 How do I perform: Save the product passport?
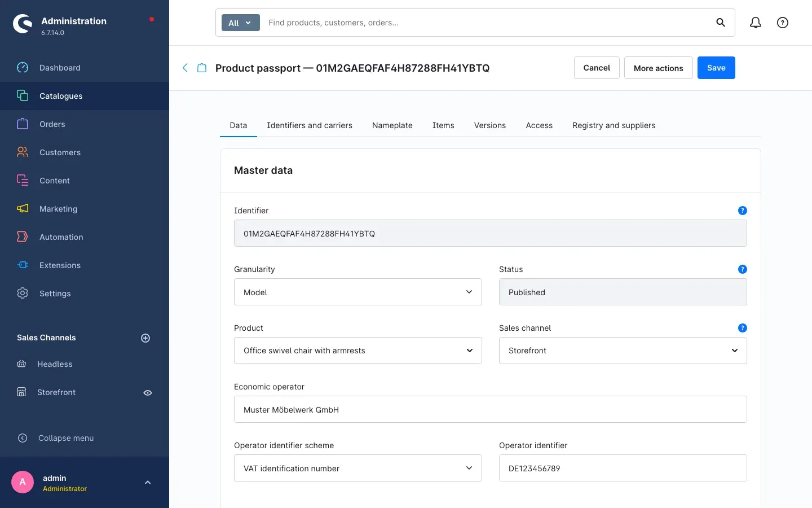point(716,68)
